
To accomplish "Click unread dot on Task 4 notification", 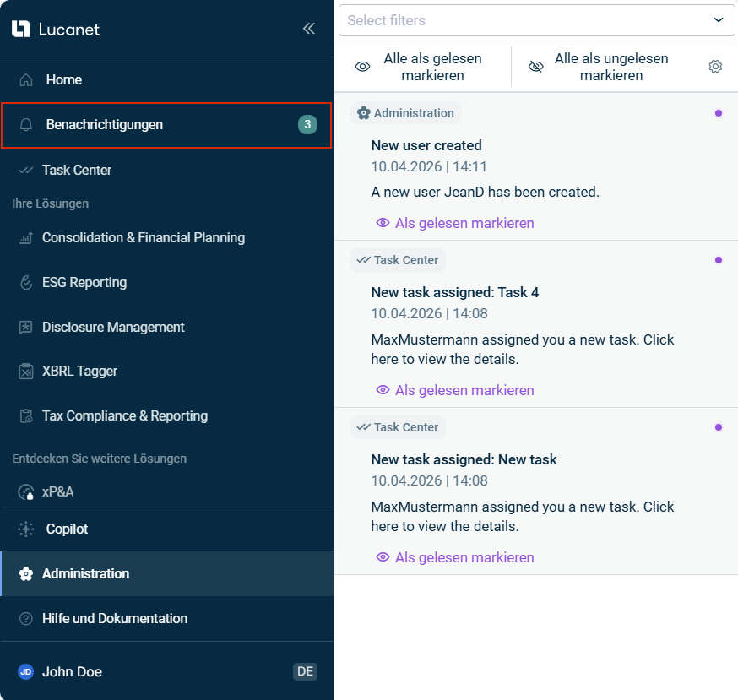I will coord(719,260).
